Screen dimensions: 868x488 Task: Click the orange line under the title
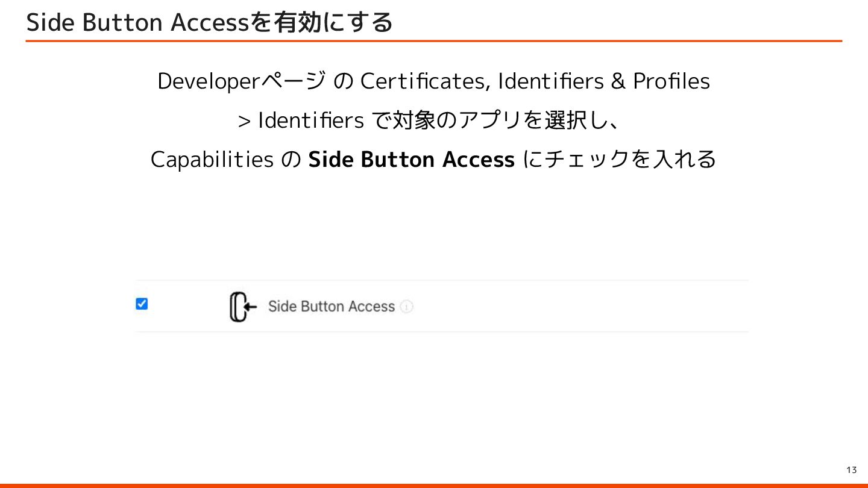434,41
